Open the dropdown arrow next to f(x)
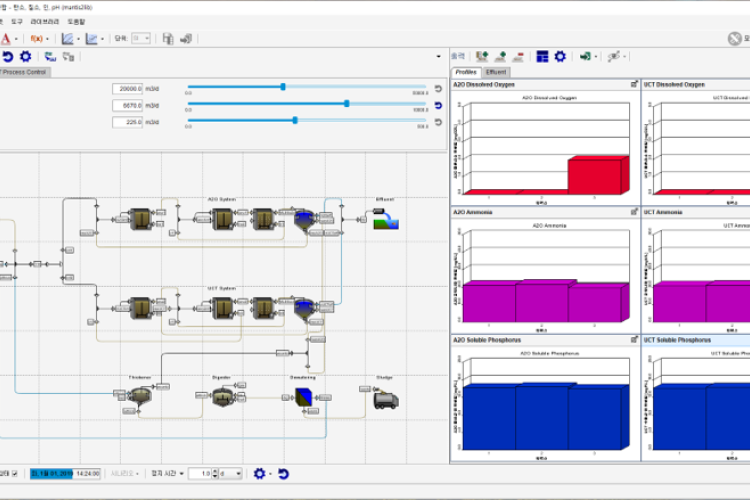The image size is (750, 500). coord(47,39)
